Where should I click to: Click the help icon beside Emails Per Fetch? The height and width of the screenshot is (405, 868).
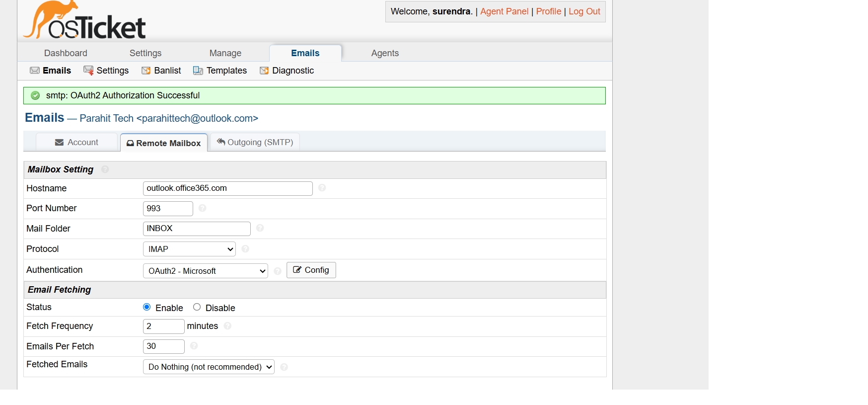pos(194,346)
